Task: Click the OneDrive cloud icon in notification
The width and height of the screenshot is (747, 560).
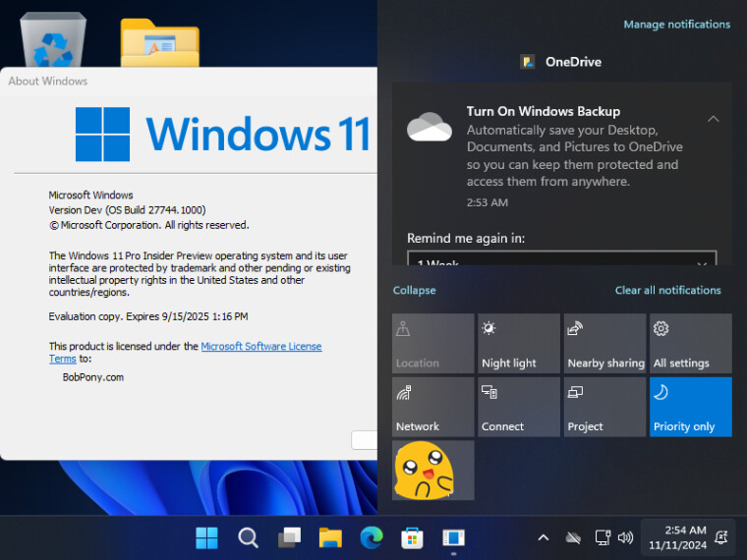Action: pos(430,127)
